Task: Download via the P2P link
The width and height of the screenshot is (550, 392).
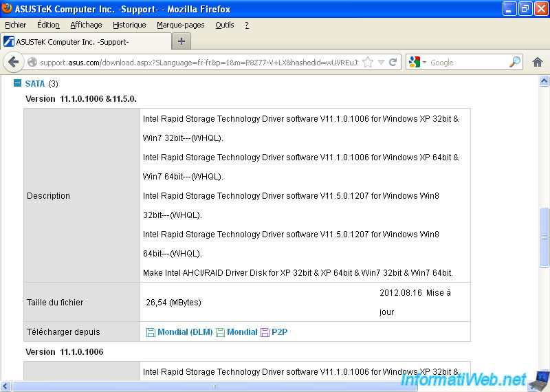Action: [280, 332]
